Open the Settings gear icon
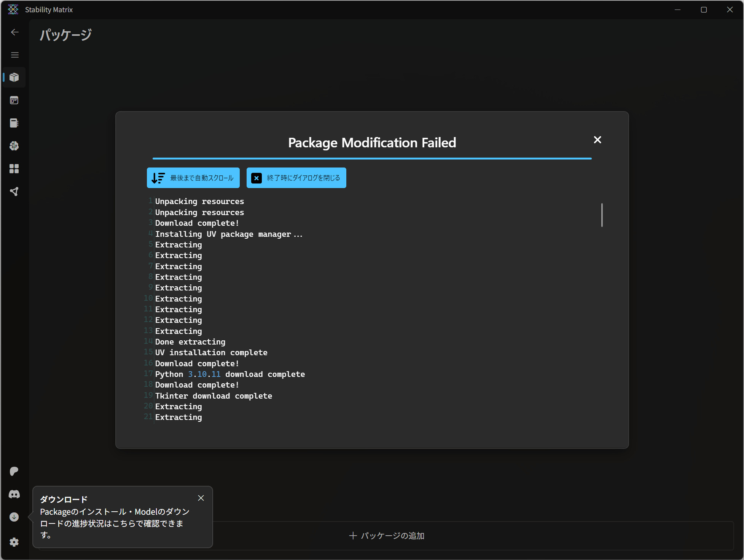The width and height of the screenshot is (744, 560). (x=14, y=542)
